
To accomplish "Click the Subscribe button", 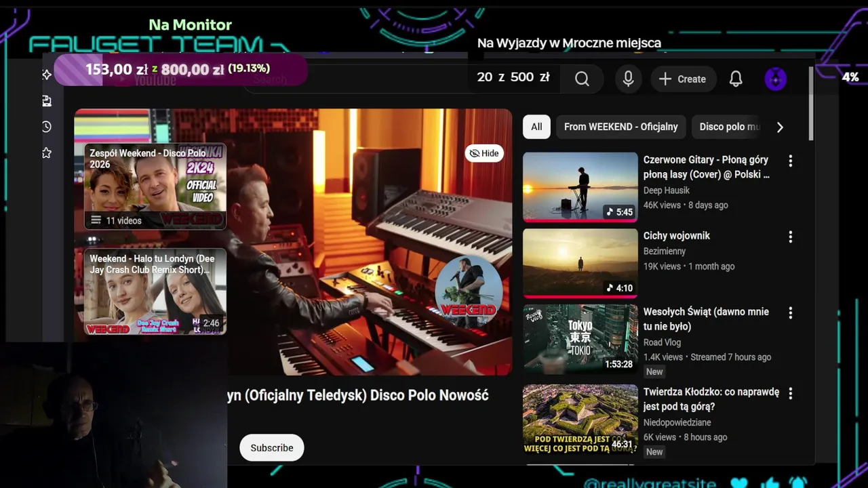I will coord(272,448).
